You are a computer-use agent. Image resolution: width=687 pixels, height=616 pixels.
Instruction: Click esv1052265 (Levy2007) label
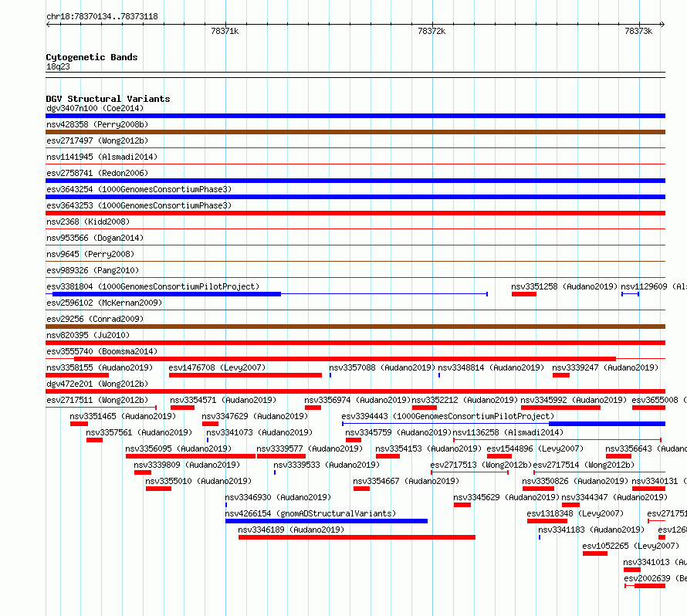(631, 546)
